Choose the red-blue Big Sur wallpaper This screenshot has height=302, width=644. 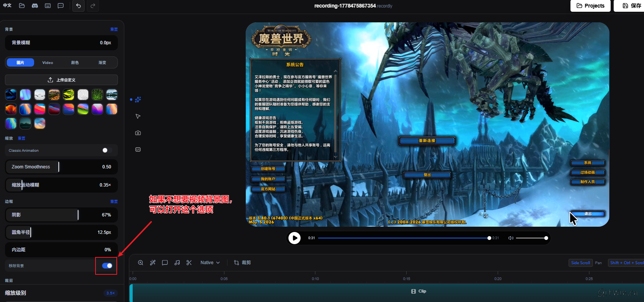(40, 109)
